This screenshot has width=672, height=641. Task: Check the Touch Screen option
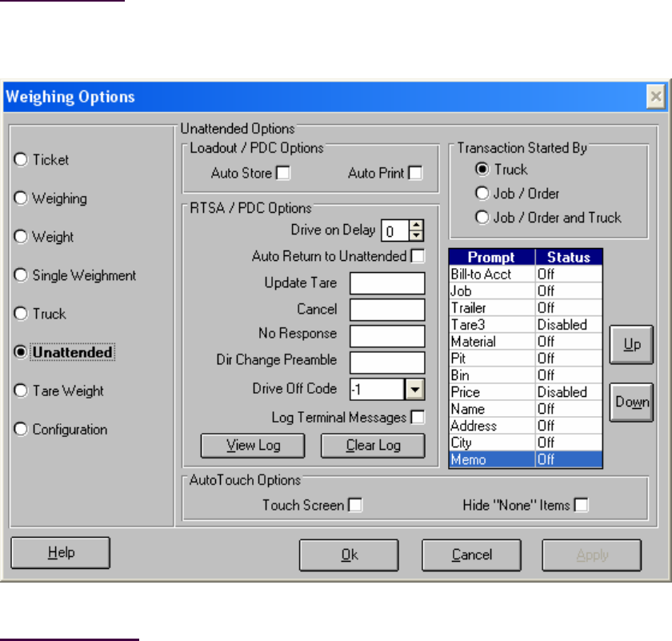pos(355,505)
